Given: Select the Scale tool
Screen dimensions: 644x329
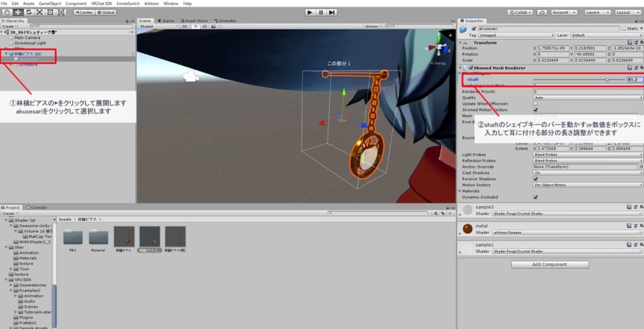Looking at the screenshot, I should click(x=38, y=12).
